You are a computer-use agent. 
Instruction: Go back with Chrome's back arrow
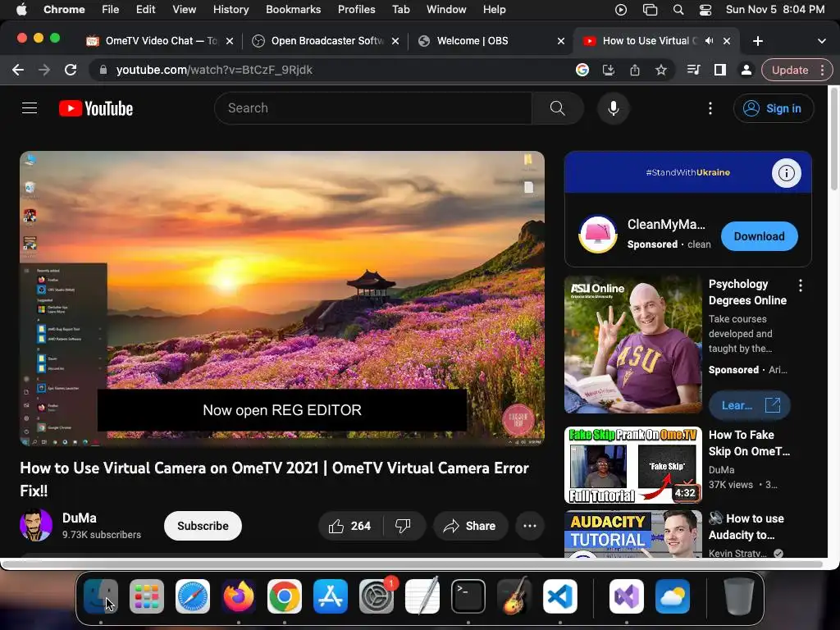pyautogui.click(x=18, y=71)
